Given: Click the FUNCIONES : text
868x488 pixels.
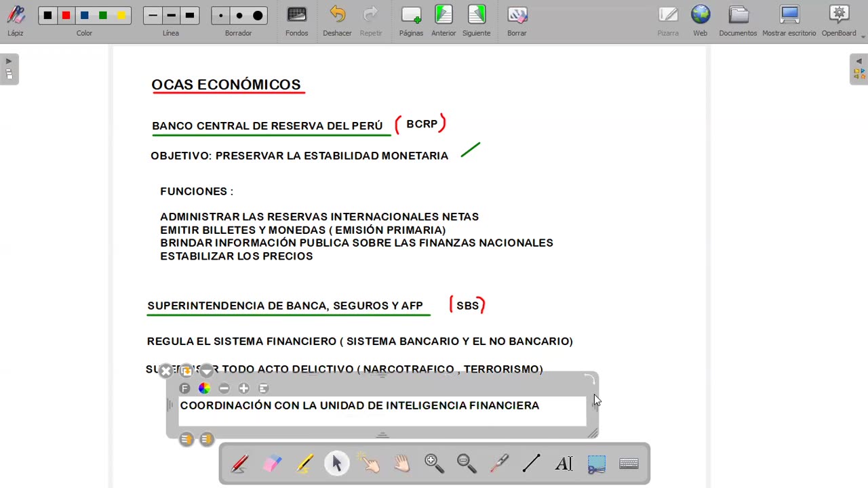Looking at the screenshot, I should (x=197, y=192).
